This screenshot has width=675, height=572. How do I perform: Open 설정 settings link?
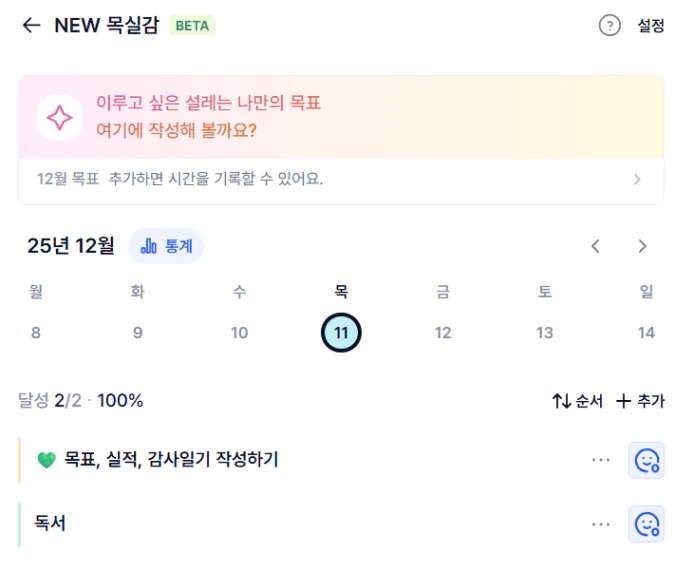coord(650,26)
